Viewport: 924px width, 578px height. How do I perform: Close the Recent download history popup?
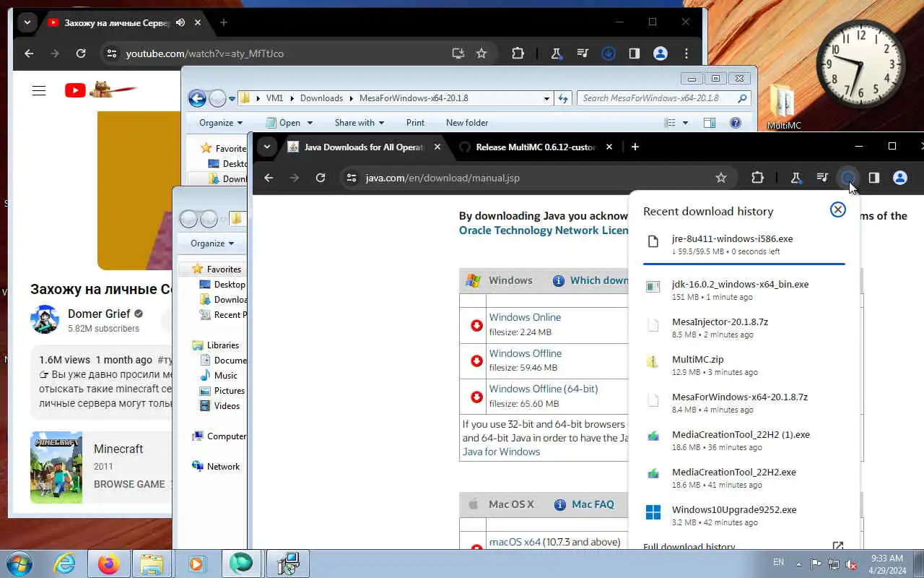coord(837,210)
